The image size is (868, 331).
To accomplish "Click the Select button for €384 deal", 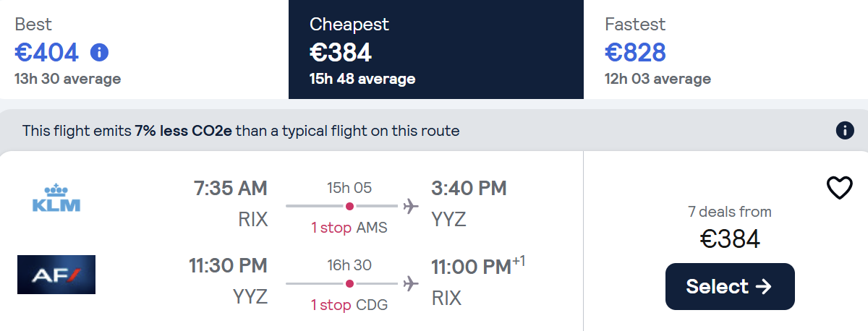I will (730, 286).
